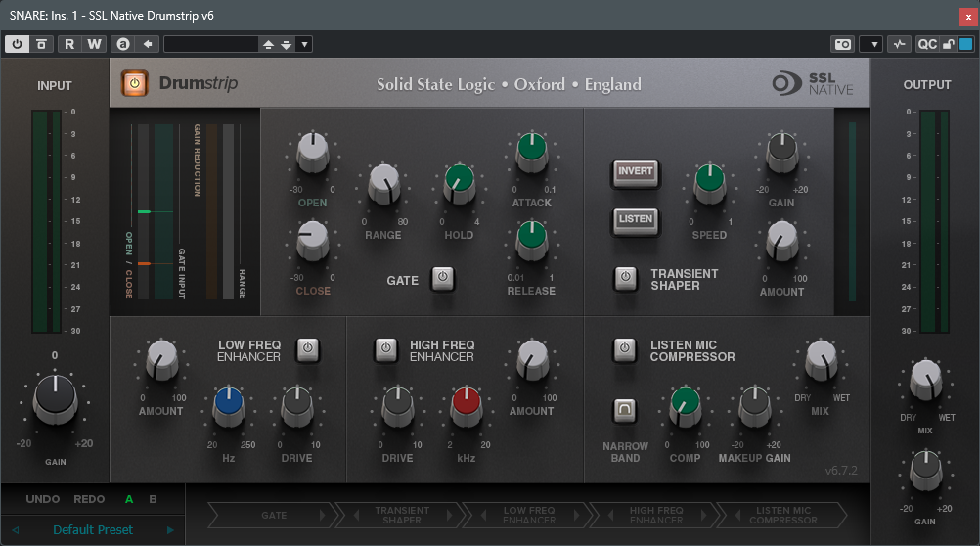Click the OUTPUT GAIN knob

(x=926, y=470)
